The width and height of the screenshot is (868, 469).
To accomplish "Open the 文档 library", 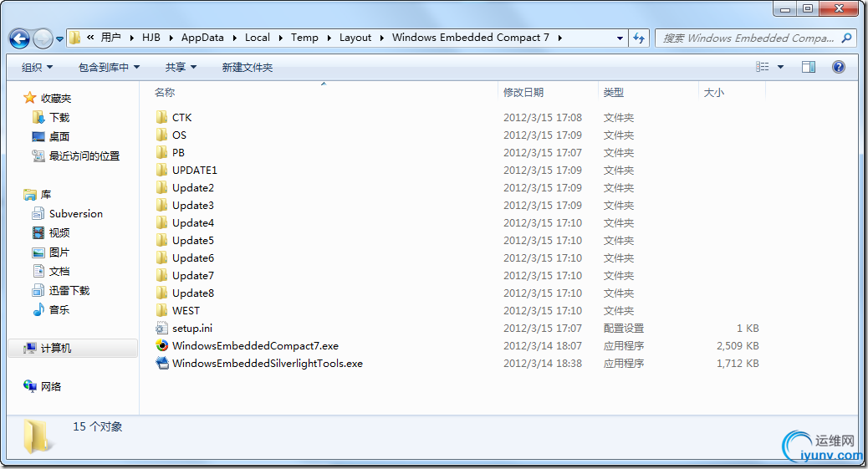I will [51, 271].
